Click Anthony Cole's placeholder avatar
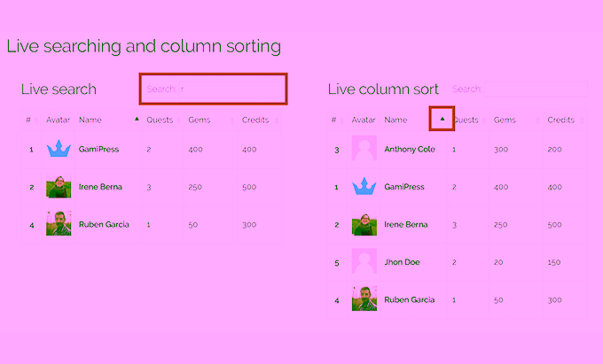This screenshot has height=364, width=603. 364,149
